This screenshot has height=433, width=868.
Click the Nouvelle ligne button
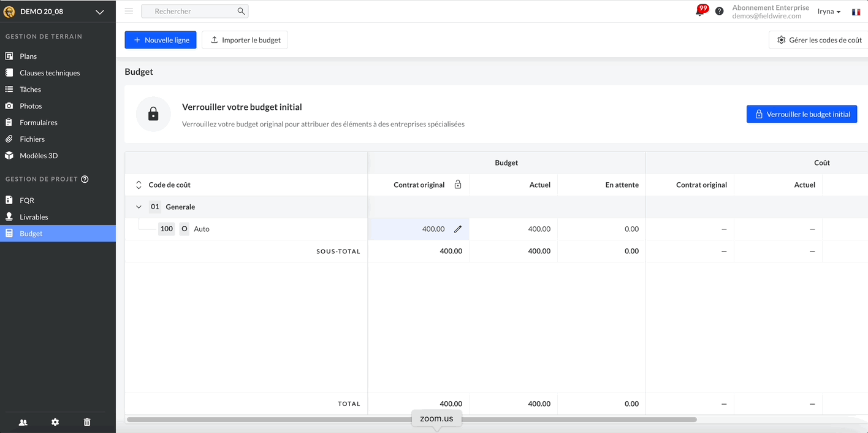tap(161, 40)
